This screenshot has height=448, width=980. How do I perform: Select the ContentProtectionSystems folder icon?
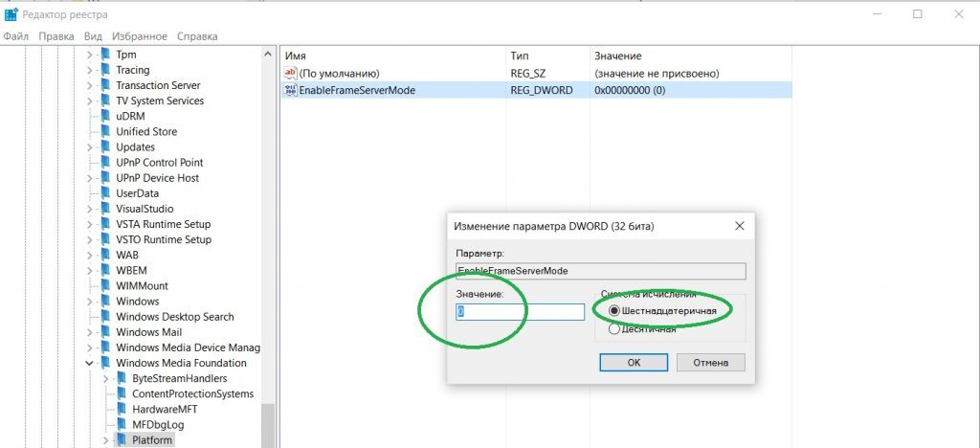[x=122, y=393]
